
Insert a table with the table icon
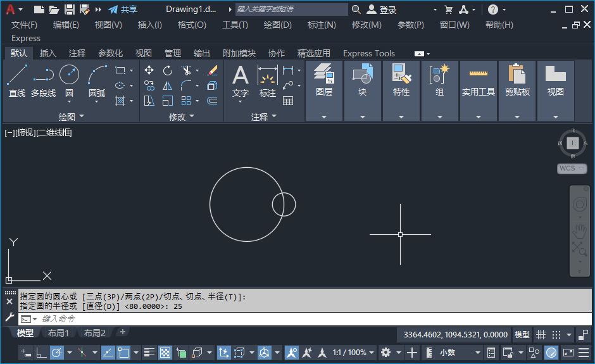(x=288, y=101)
